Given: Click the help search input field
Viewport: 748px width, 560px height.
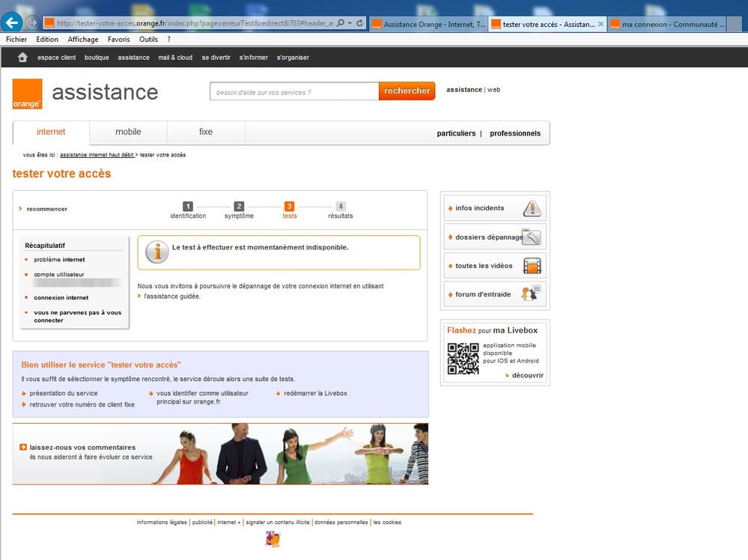Looking at the screenshot, I should click(294, 91).
